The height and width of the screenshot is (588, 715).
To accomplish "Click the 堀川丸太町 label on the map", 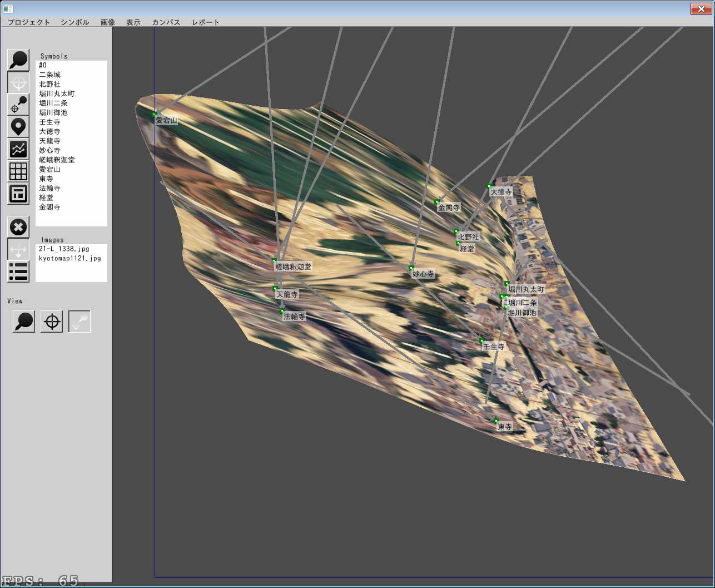I will [526, 289].
